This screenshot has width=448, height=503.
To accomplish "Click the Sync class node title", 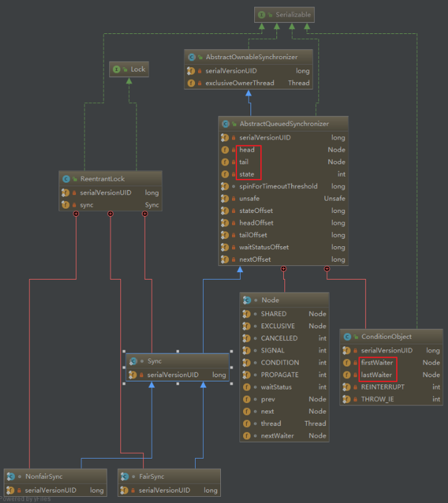I will click(x=154, y=361).
